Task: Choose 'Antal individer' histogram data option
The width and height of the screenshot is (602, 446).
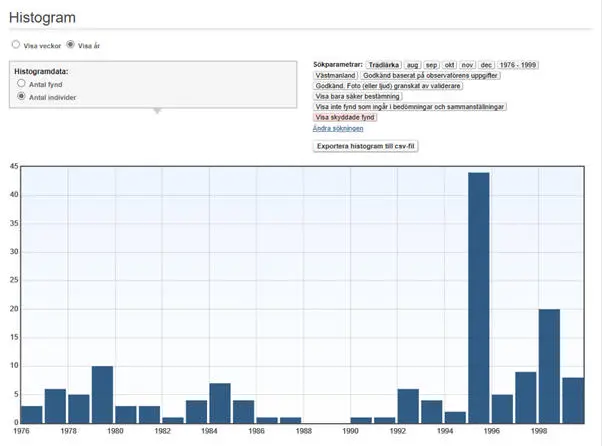Action: tap(22, 97)
